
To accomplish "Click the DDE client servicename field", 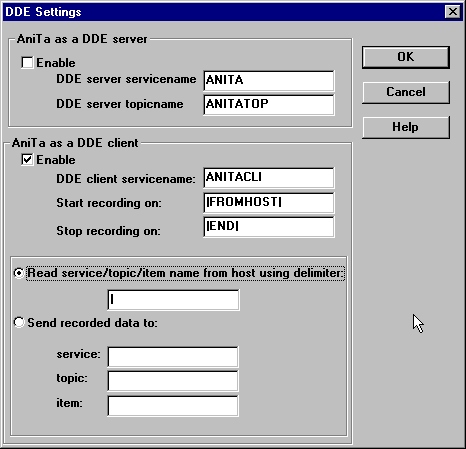I will pyautogui.click(x=269, y=178).
